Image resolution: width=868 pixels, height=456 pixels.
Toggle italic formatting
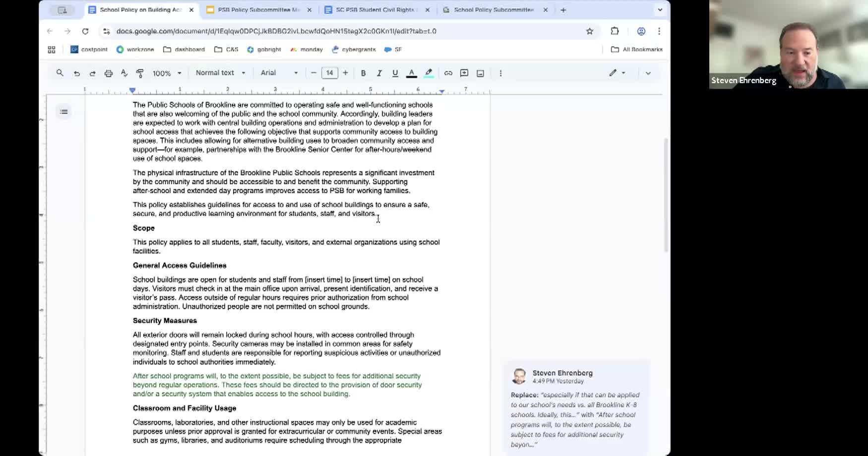pos(379,73)
